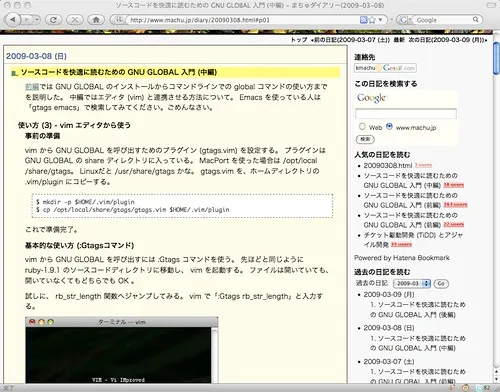Viewport: 500px width, 392px height.
Task: Focus the diary search text box
Action: (406, 114)
